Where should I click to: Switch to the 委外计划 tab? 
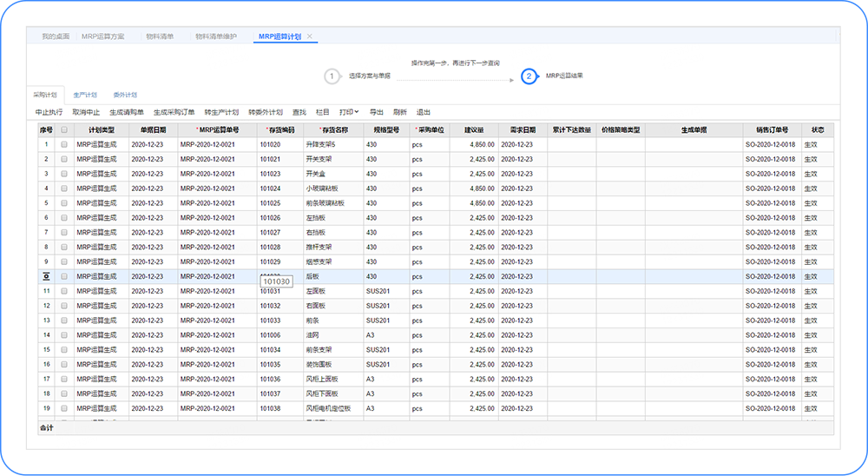(x=125, y=95)
